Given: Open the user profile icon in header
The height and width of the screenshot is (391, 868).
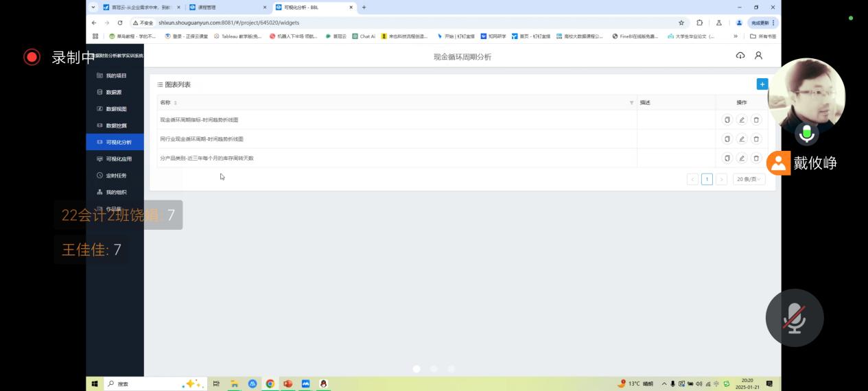Looking at the screenshot, I should coord(758,56).
